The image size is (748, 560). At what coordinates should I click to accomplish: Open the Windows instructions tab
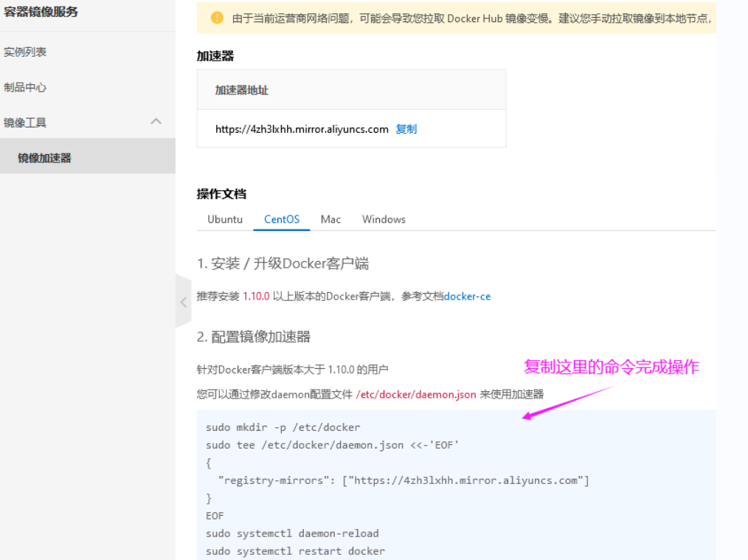click(384, 219)
